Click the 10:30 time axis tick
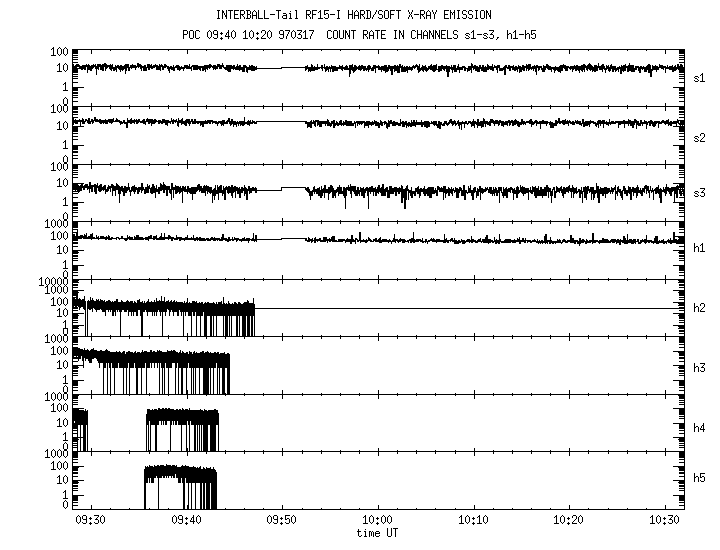This screenshot has height=550, width=720. [x=665, y=521]
